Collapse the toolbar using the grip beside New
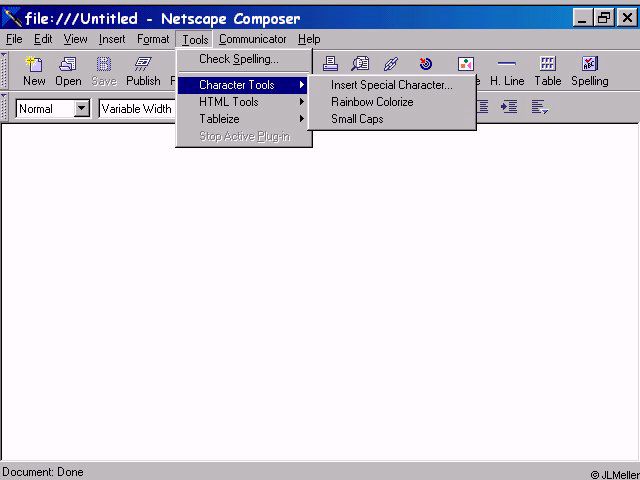Screen dimensions: 640x480 [x=4, y=71]
